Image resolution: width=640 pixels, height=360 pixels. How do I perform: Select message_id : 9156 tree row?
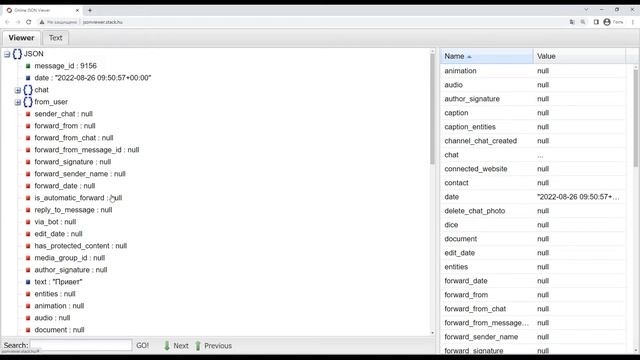pos(65,66)
